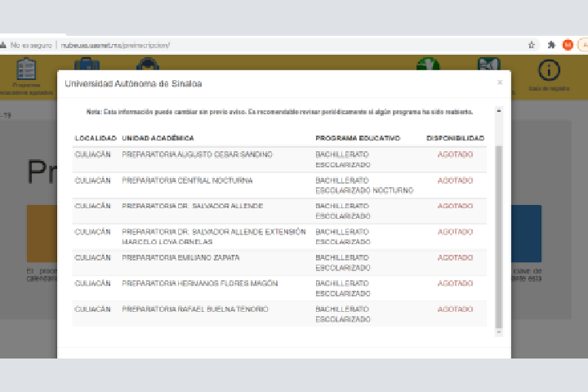Select PREPARATORIA EMILIANO ZAPATA row text

(x=180, y=258)
